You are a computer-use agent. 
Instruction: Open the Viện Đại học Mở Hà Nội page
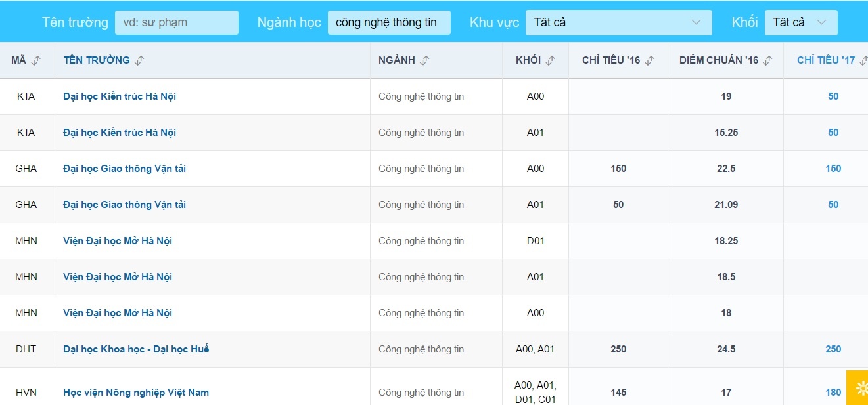click(x=117, y=240)
